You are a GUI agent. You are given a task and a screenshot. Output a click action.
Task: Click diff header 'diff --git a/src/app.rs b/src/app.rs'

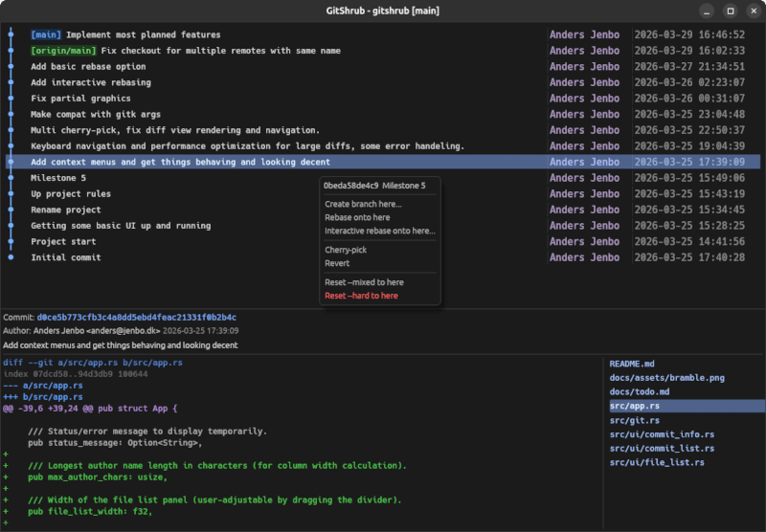tap(93, 363)
